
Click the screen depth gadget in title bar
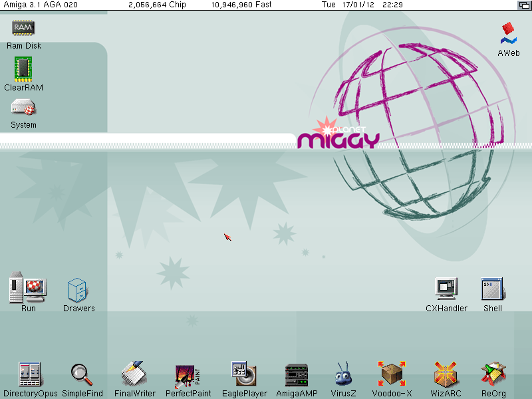pos(524,5)
